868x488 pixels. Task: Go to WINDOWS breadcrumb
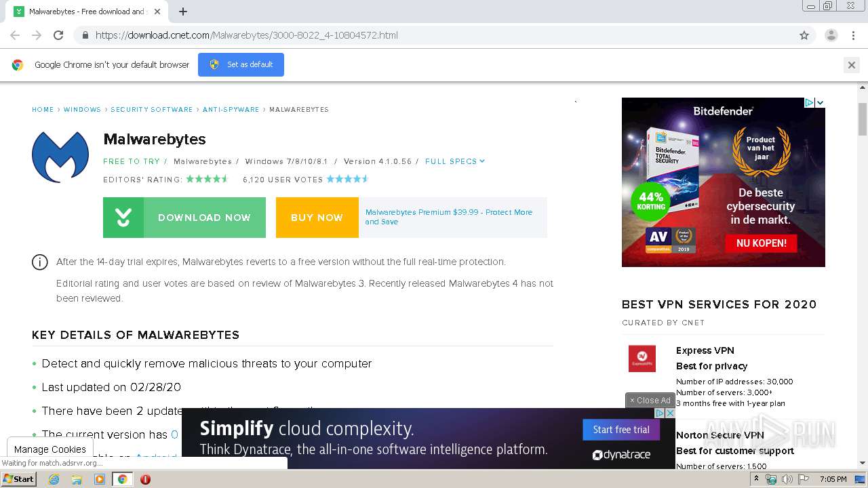(x=82, y=110)
